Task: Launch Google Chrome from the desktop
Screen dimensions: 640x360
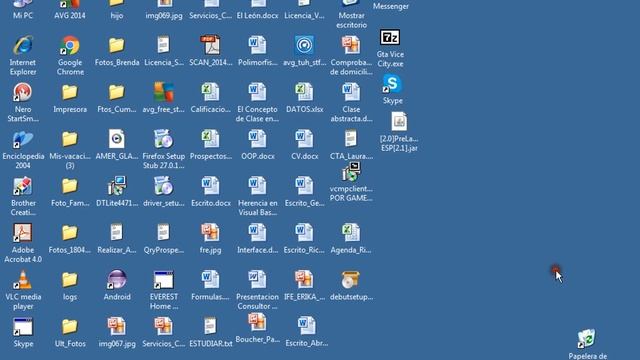Action: 70,46
